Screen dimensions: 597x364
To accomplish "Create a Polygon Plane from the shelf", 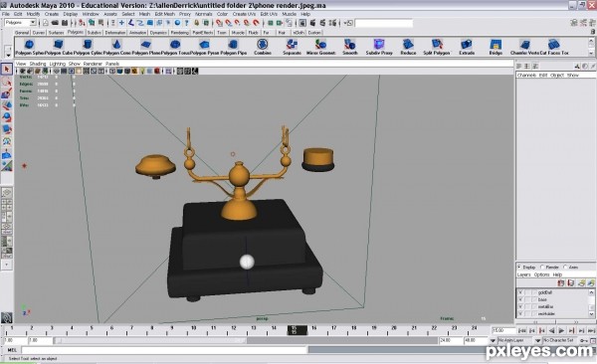I will (x=146, y=44).
